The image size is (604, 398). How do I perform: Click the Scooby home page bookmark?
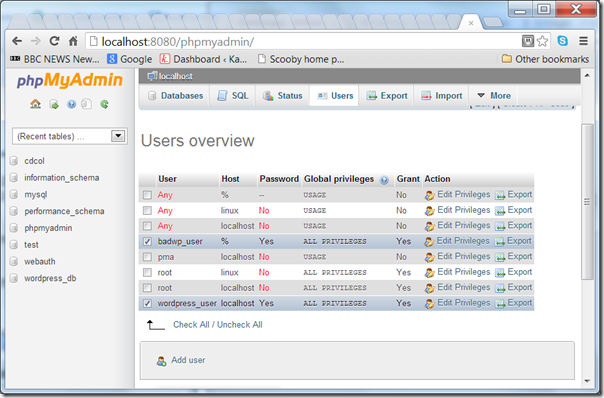pyautogui.click(x=301, y=59)
